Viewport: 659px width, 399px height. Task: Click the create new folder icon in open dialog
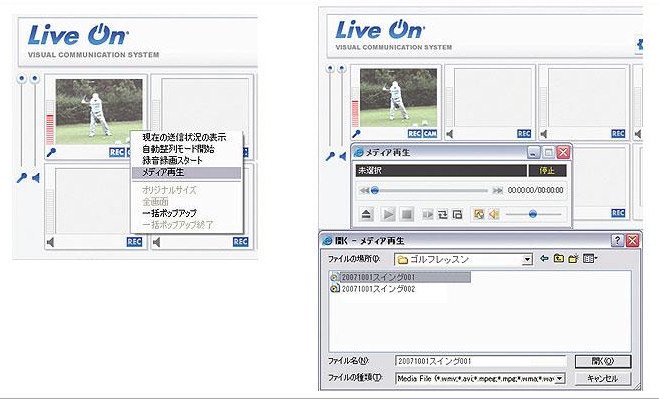coord(574,259)
